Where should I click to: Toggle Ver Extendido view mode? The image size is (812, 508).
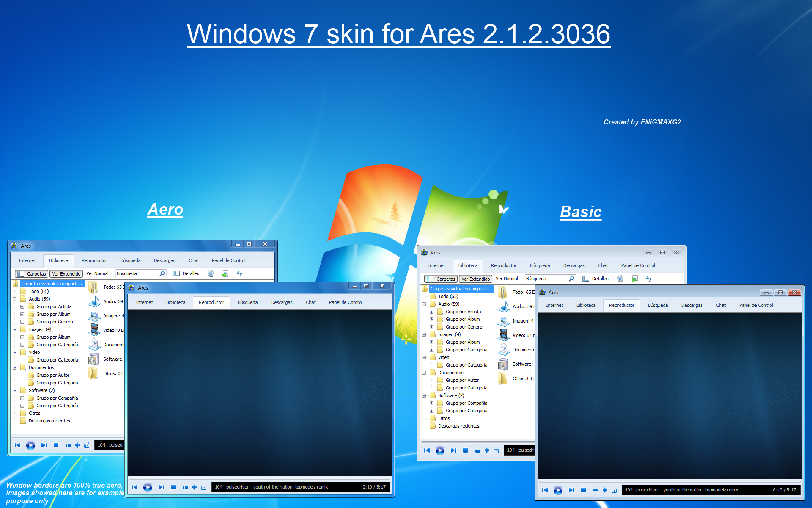(66, 273)
